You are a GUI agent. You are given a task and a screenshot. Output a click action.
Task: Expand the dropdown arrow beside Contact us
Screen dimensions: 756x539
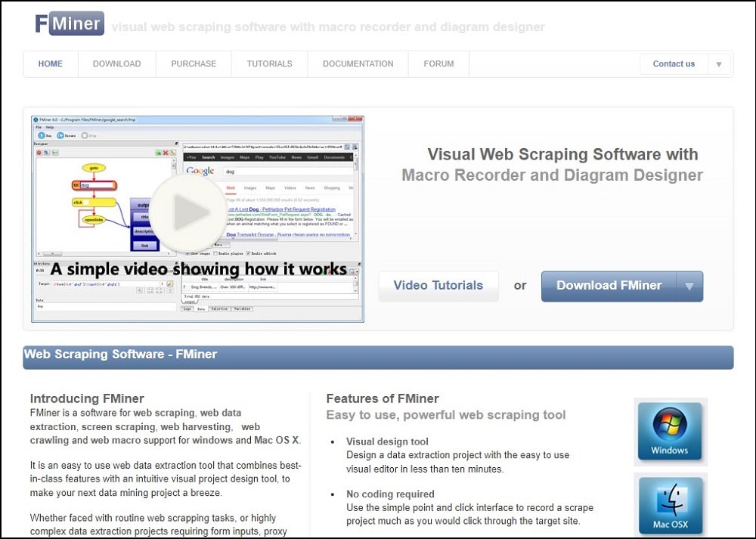(x=719, y=64)
